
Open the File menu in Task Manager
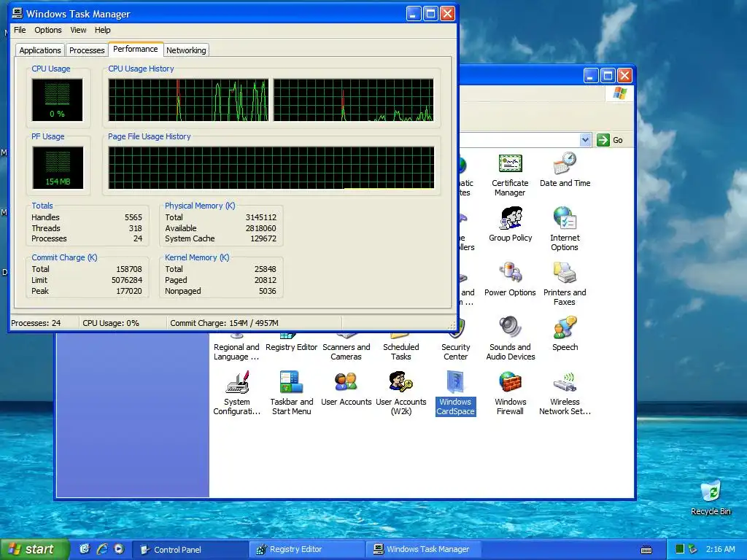20,30
